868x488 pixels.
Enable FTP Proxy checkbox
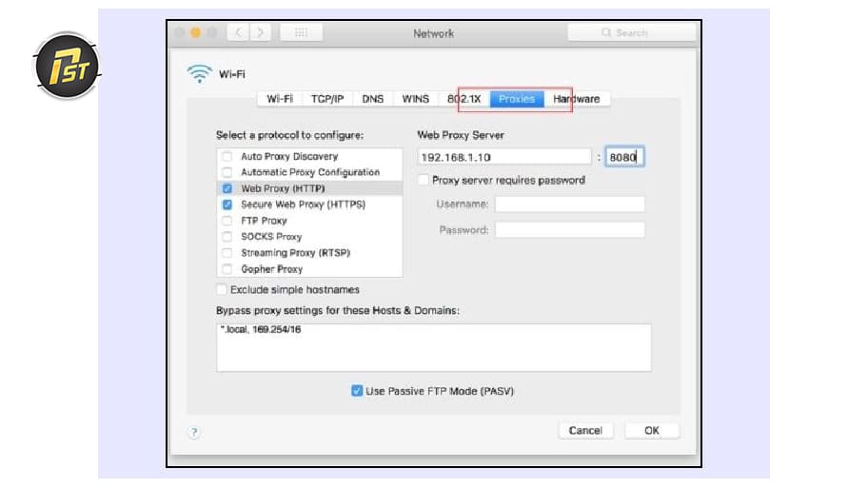coord(227,221)
